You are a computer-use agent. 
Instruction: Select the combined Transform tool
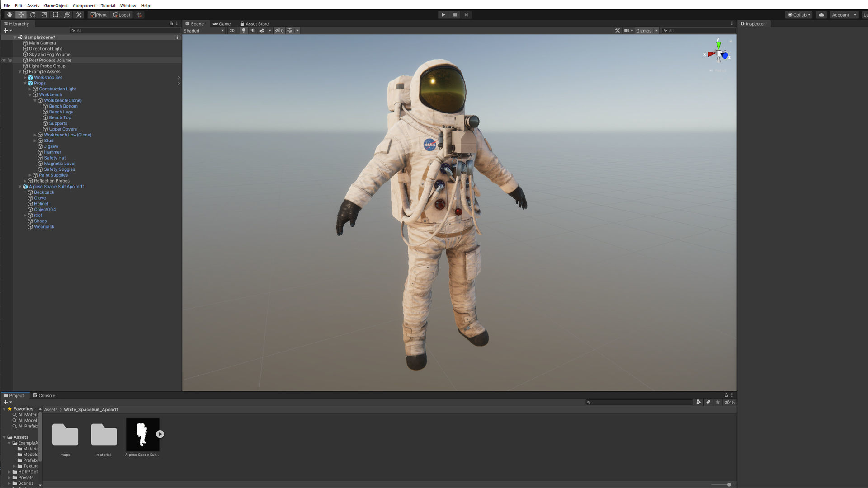pos(67,15)
